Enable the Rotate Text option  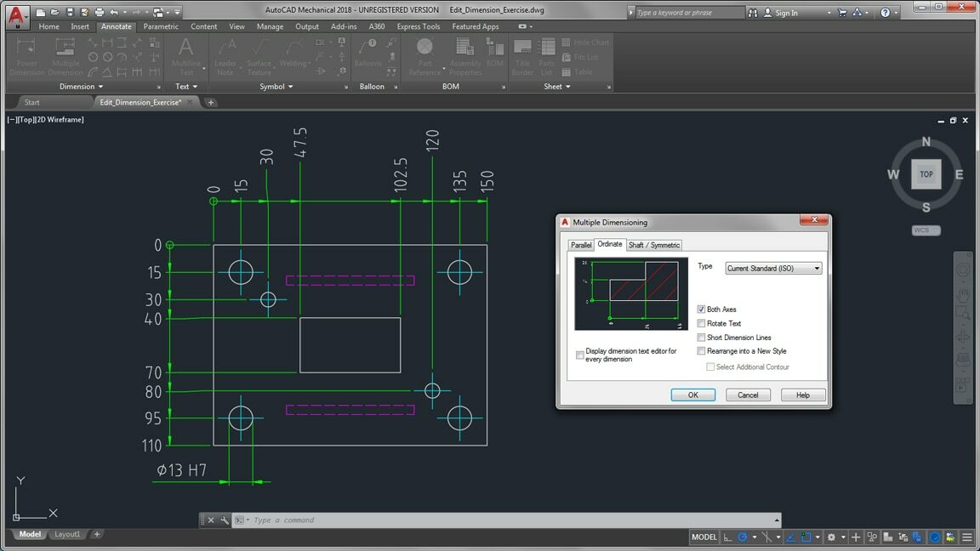point(701,323)
